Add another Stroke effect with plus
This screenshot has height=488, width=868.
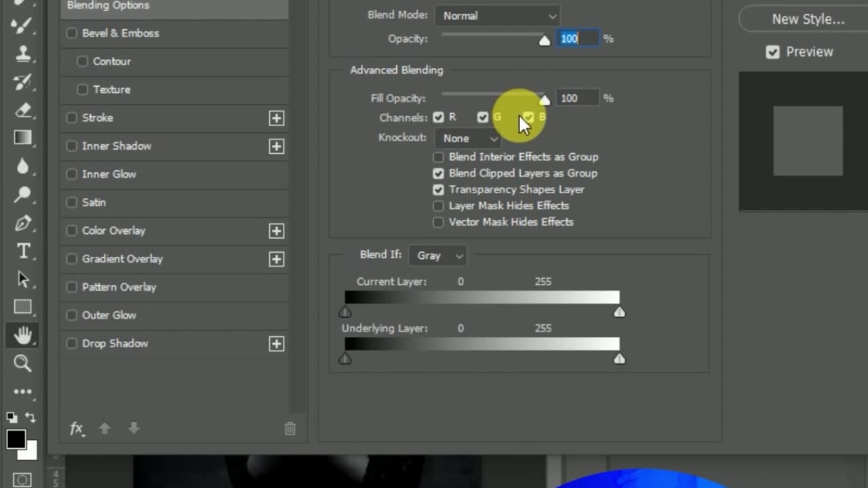click(276, 119)
